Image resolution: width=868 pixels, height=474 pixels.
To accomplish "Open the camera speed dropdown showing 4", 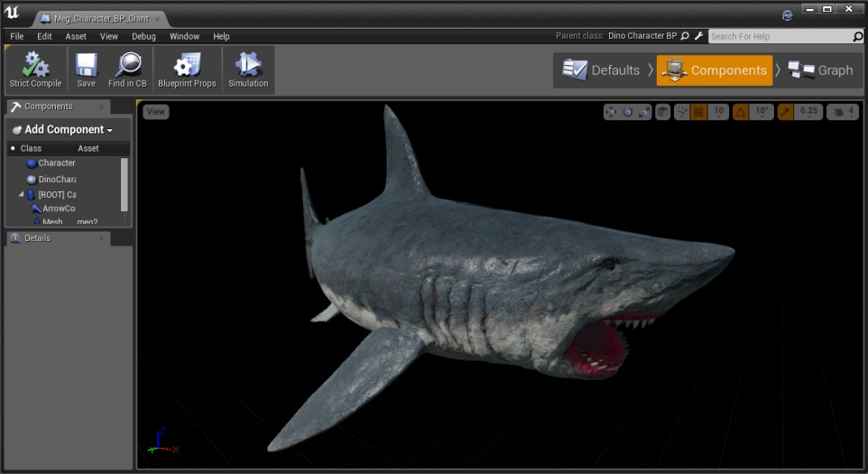I will click(x=841, y=112).
